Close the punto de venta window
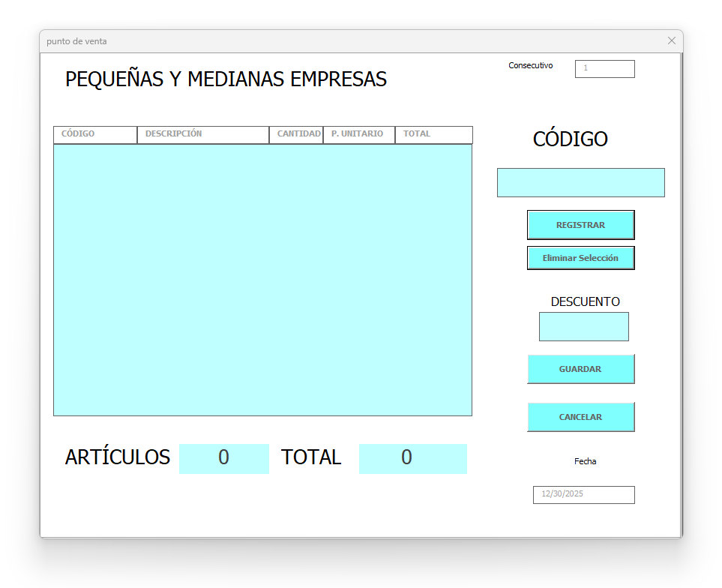 click(672, 41)
